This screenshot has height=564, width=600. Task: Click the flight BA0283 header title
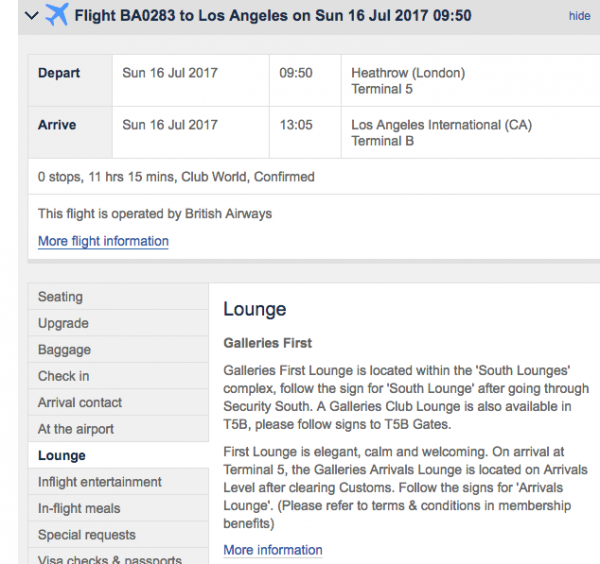point(273,16)
